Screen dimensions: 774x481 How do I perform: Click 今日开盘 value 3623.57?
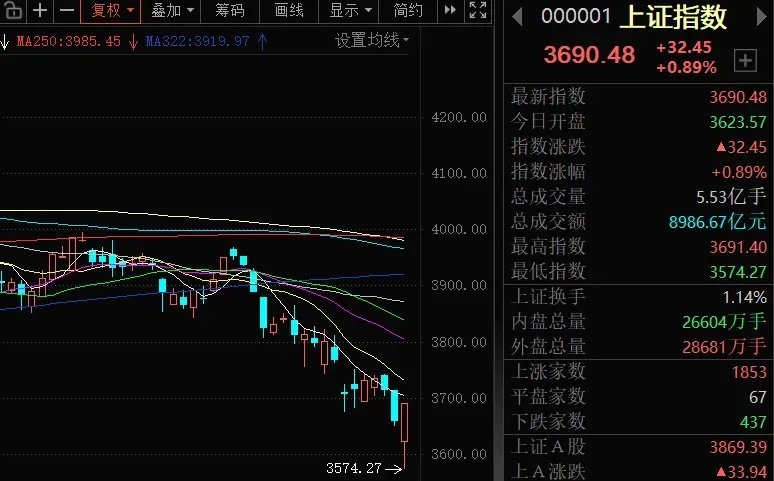click(738, 122)
